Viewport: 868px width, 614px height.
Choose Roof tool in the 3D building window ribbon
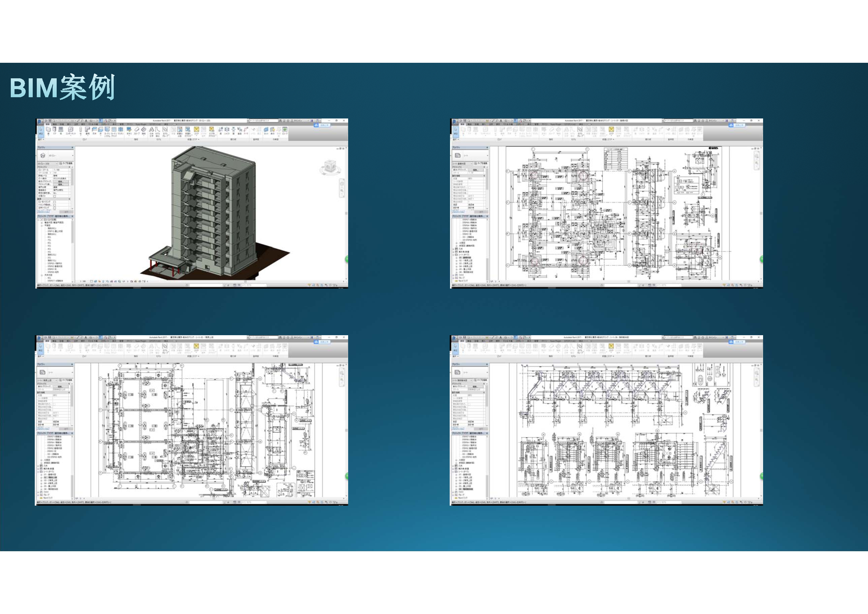click(x=88, y=130)
